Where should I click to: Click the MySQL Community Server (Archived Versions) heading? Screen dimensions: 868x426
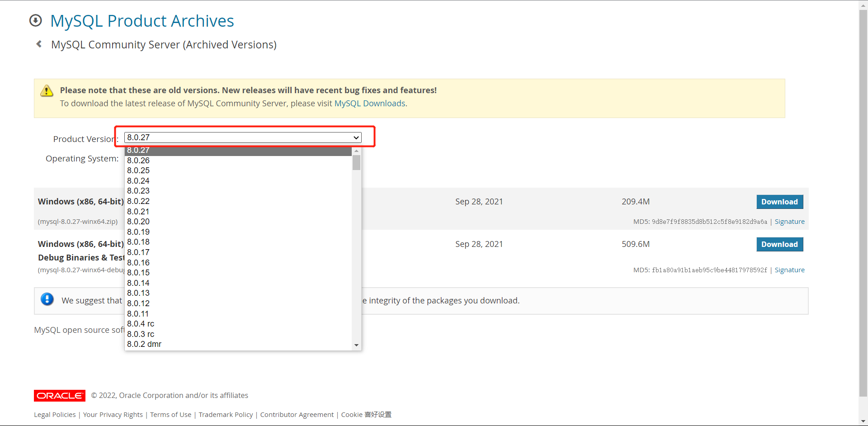[164, 45]
